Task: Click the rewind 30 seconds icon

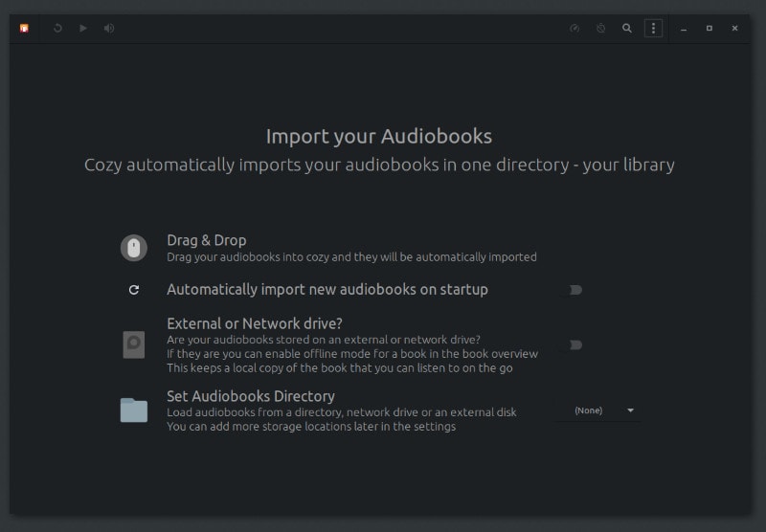Action: click(x=57, y=29)
